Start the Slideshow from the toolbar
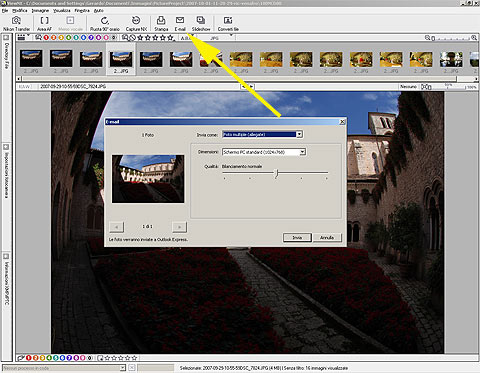 pos(201,24)
